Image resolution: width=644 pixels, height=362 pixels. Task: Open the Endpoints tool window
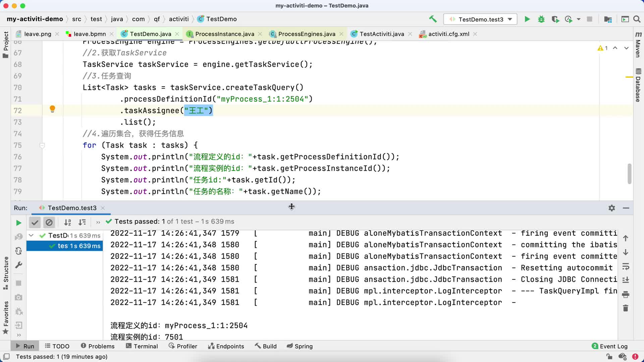click(x=226, y=346)
